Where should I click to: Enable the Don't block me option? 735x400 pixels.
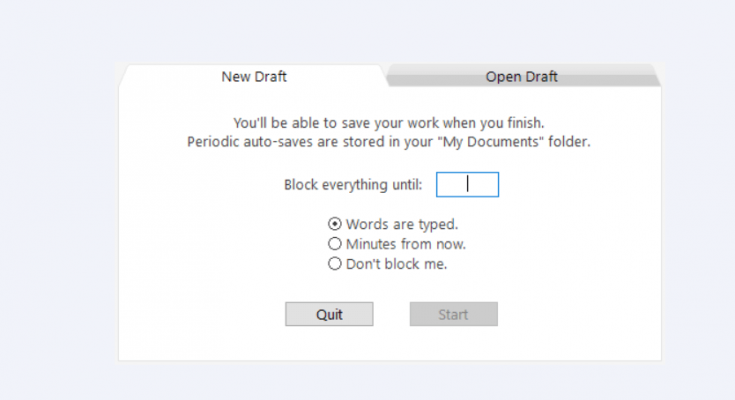[x=387, y=264]
